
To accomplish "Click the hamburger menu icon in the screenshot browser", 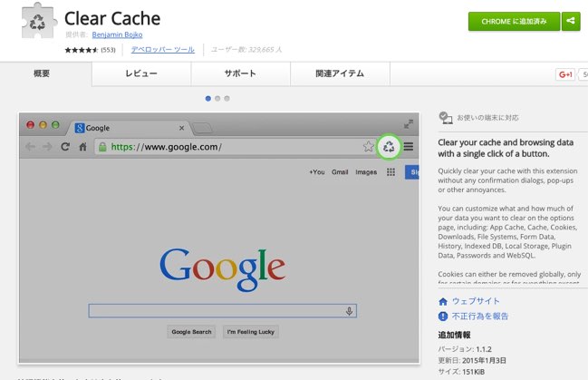I will click(x=409, y=146).
